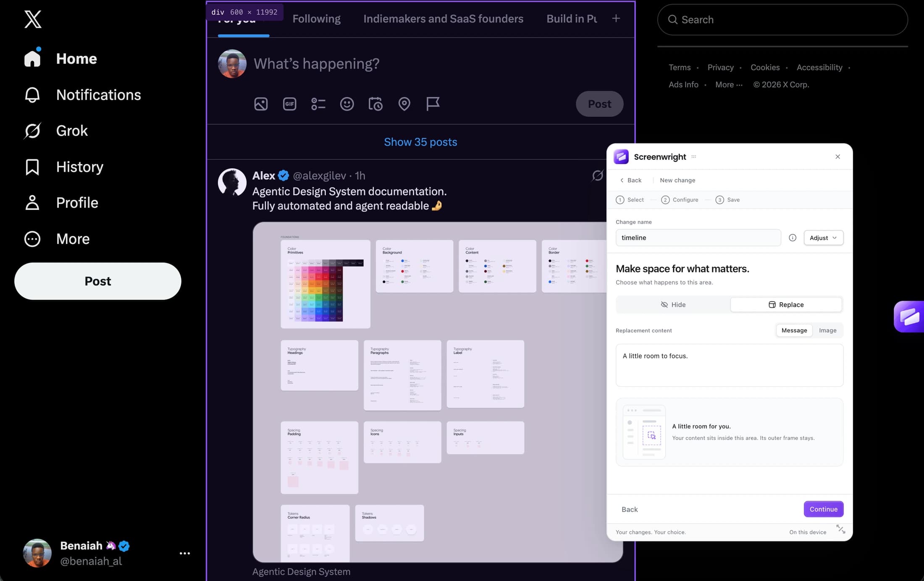The height and width of the screenshot is (581, 924).
Task: Click Alex's profile avatar on the post
Action: coord(232,183)
